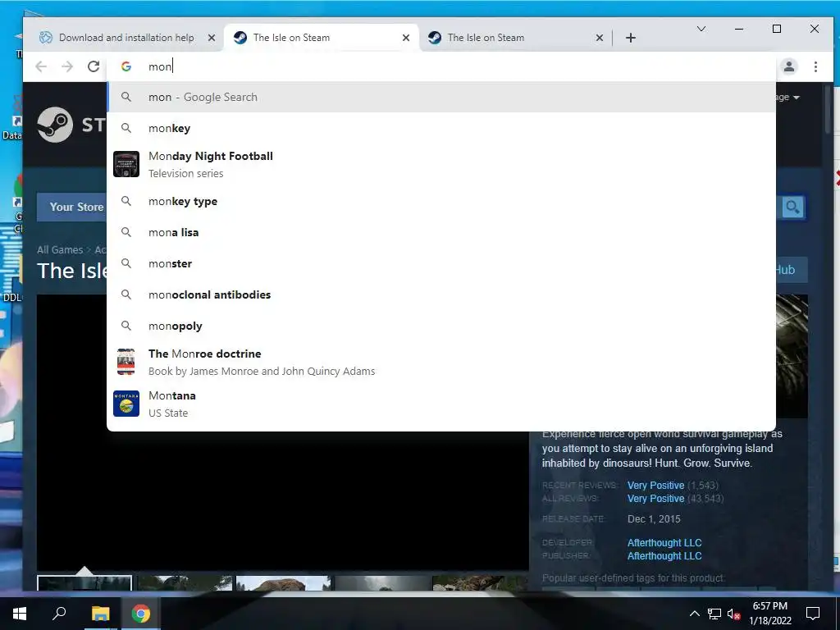
Task: Pick the 'monkey type' suggestion
Action: [x=441, y=202]
